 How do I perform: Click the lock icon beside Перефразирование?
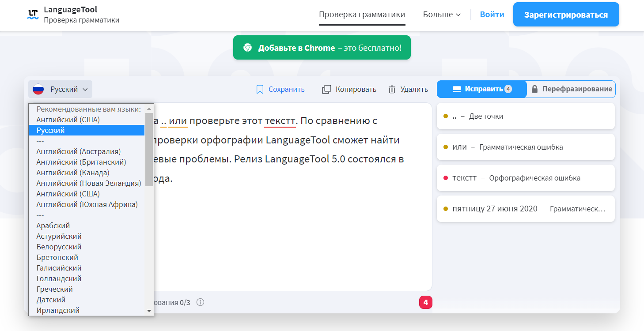pyautogui.click(x=534, y=89)
